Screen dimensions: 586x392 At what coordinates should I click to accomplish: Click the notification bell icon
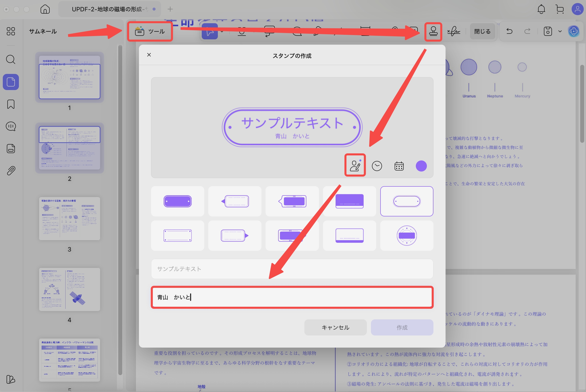541,9
